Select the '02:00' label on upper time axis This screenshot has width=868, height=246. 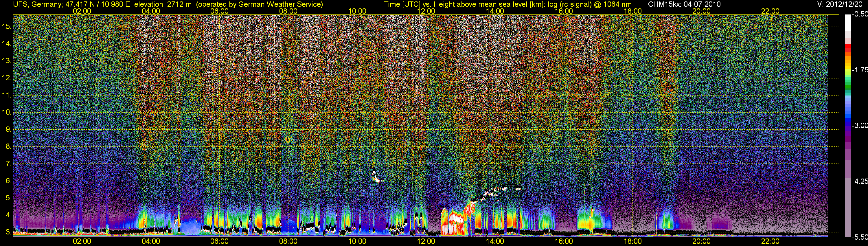pyautogui.click(x=82, y=11)
